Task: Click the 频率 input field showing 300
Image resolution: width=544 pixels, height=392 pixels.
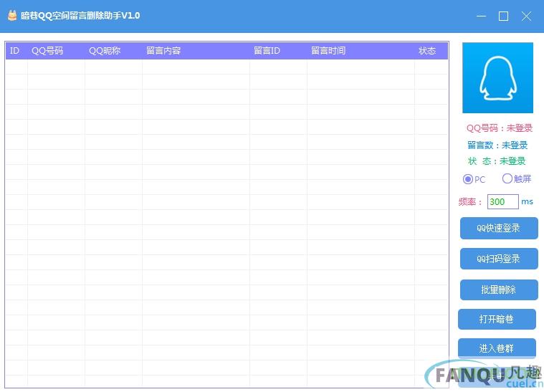Action: point(502,201)
